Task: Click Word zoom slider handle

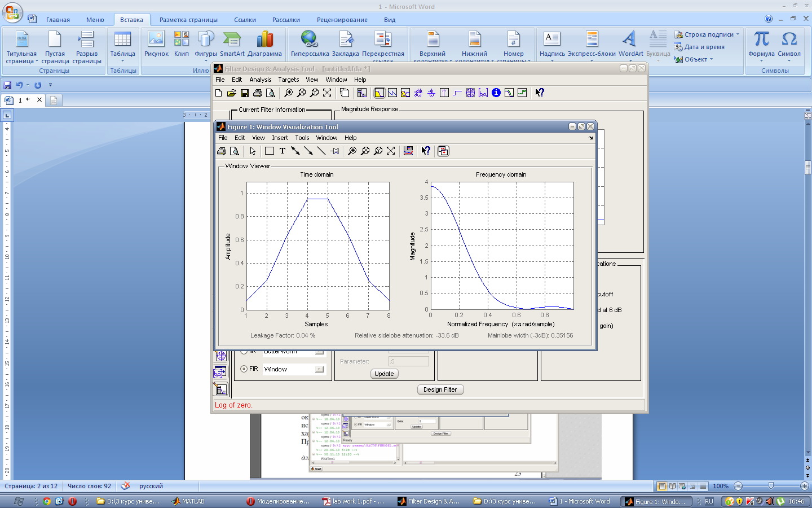Action: point(771,486)
